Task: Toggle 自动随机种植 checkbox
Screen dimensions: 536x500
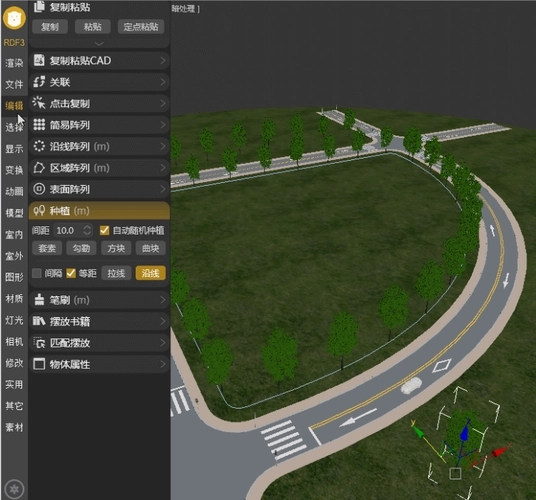Action: pyautogui.click(x=104, y=230)
